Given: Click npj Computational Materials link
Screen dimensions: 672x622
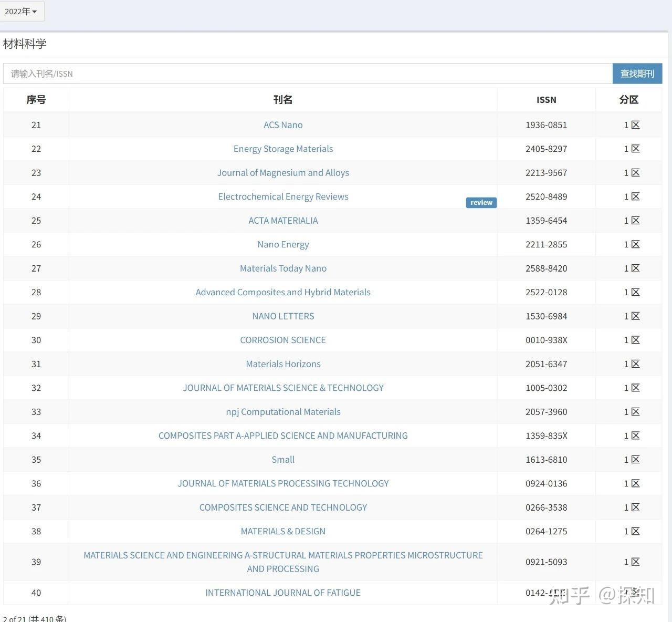Looking at the screenshot, I should [x=283, y=412].
